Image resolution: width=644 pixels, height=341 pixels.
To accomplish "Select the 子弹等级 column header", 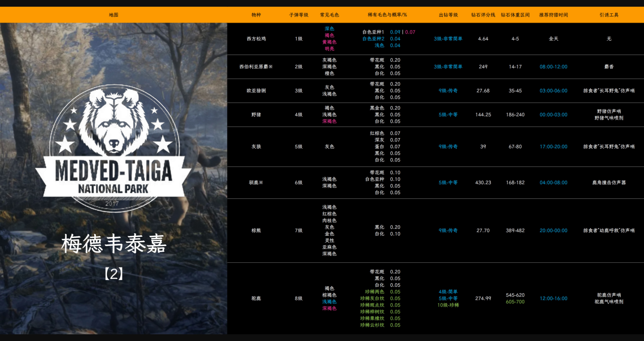I will (299, 15).
